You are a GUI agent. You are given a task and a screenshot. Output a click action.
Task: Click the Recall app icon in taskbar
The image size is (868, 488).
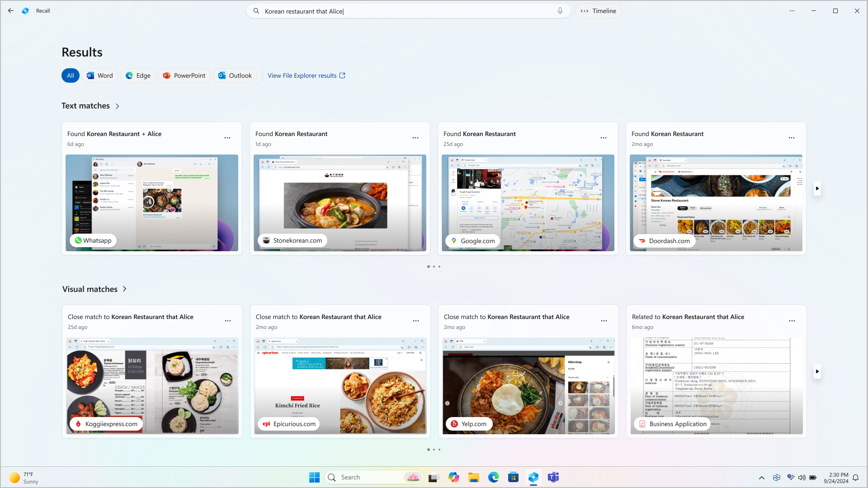coord(533,477)
